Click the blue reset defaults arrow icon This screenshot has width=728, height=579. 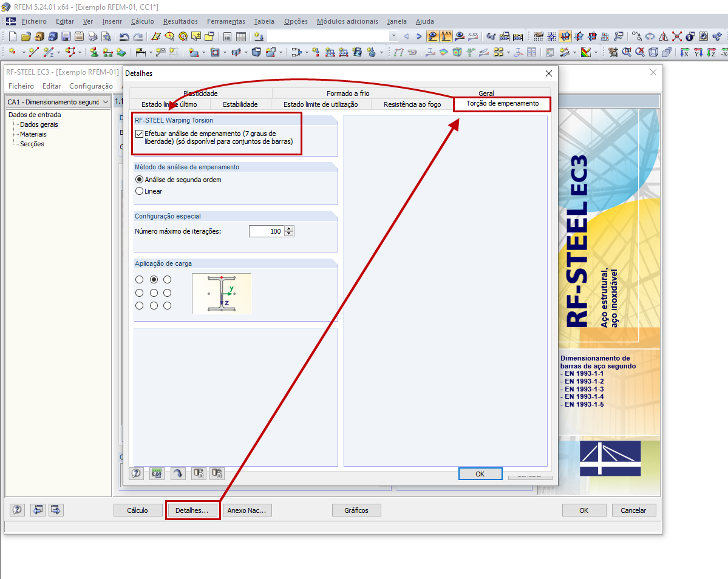(x=178, y=473)
